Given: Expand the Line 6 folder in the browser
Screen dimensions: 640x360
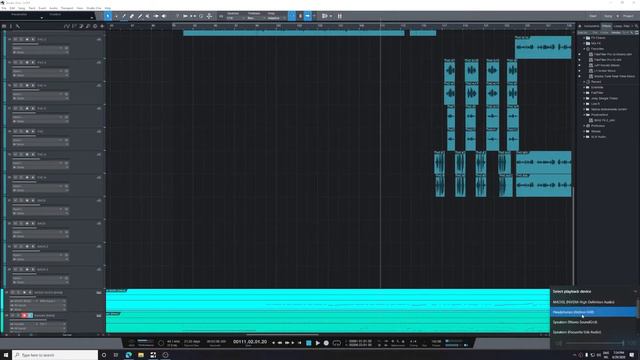Looking at the screenshot, I should point(584,104).
